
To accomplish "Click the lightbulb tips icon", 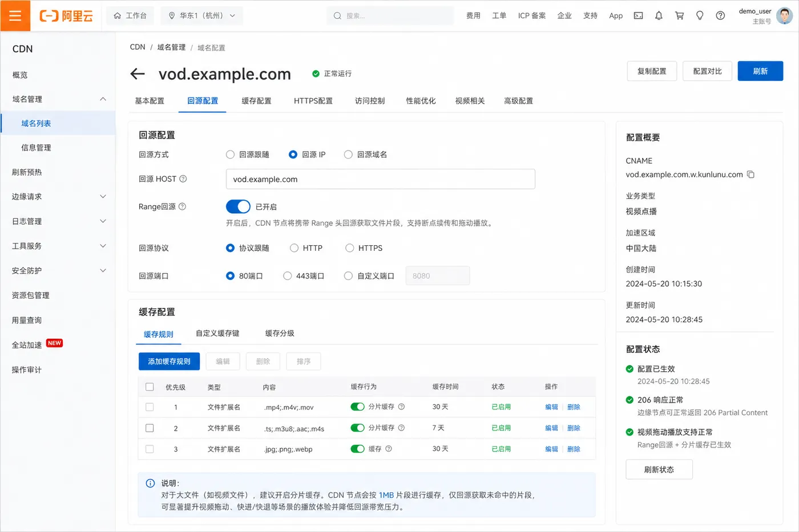I will tap(700, 16).
